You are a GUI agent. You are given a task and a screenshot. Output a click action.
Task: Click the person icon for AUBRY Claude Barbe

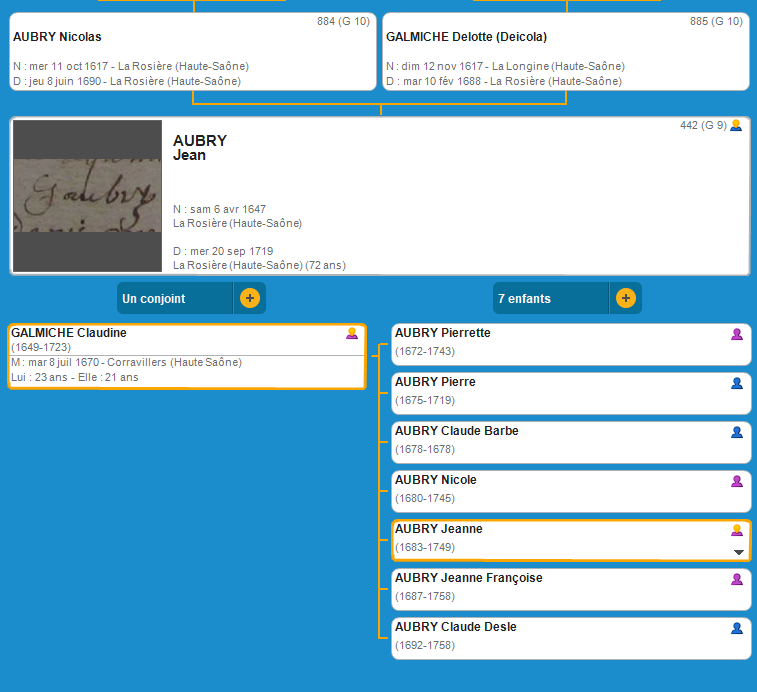737,432
